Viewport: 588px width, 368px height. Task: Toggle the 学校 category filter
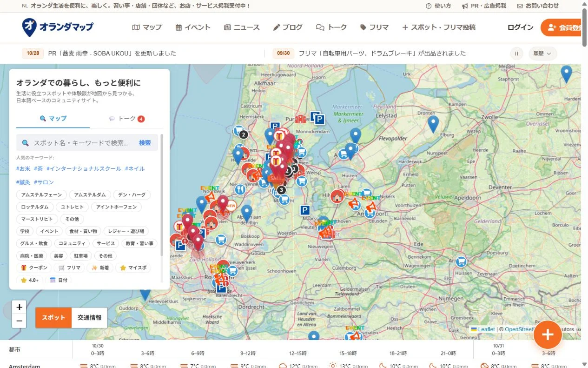point(25,231)
